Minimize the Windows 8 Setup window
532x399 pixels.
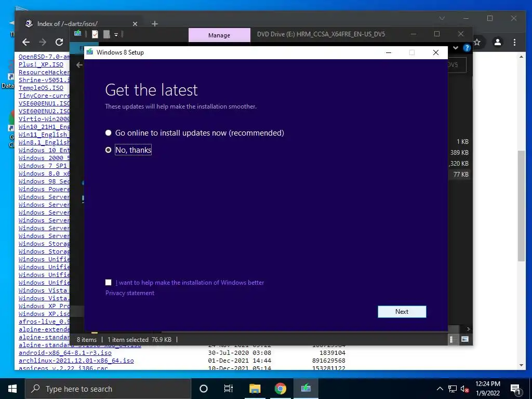coord(389,52)
